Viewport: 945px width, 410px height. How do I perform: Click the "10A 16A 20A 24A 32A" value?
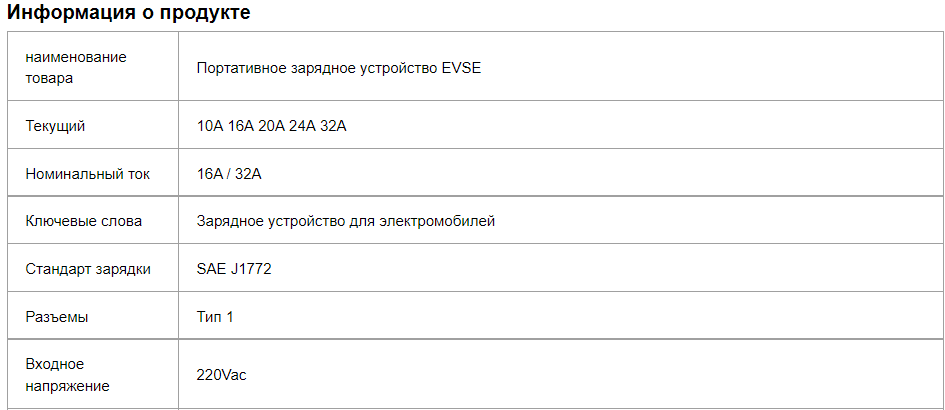[x=271, y=127]
